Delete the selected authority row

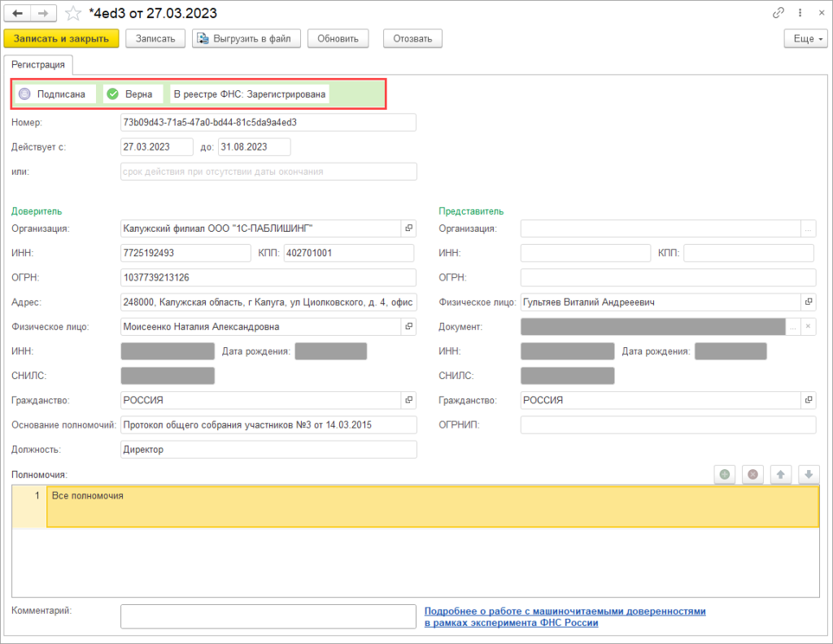pos(752,474)
